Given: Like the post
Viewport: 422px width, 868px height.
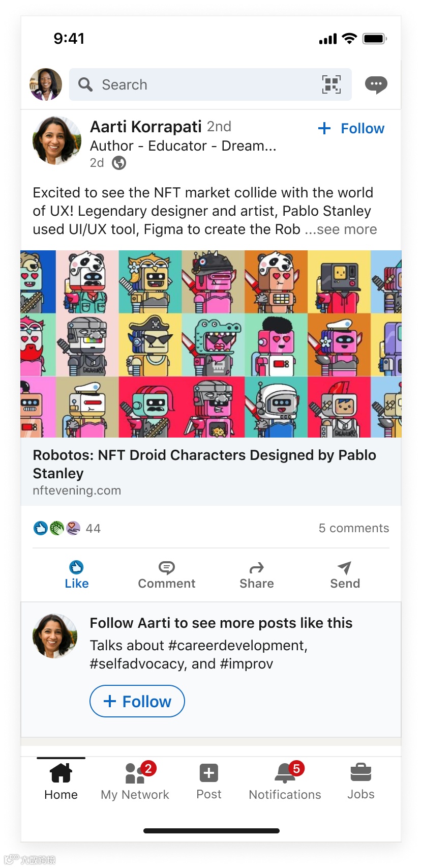Looking at the screenshot, I should point(76,575).
